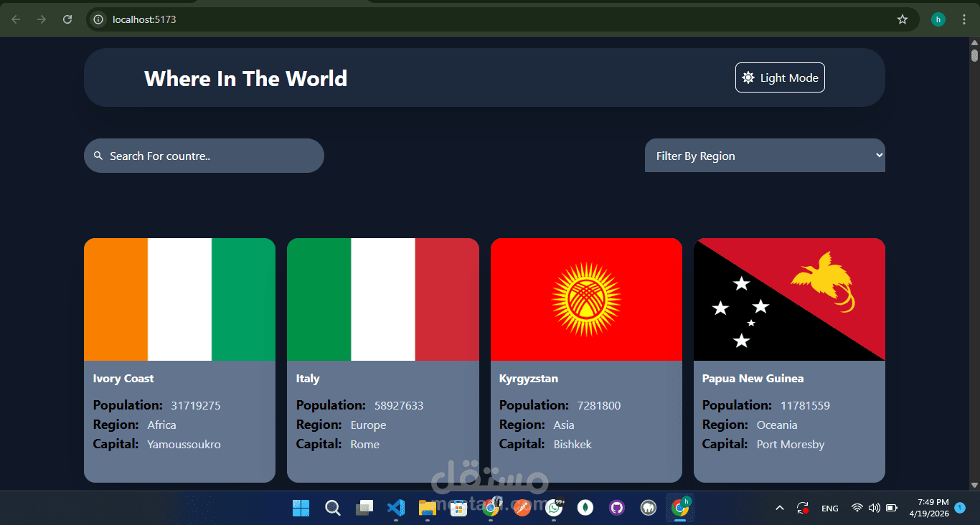Select the ENG language indicator
Viewport: 980px width, 525px height.
click(x=829, y=508)
